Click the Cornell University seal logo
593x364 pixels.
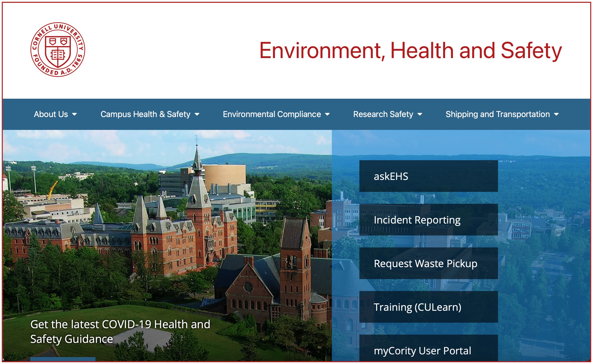click(58, 50)
